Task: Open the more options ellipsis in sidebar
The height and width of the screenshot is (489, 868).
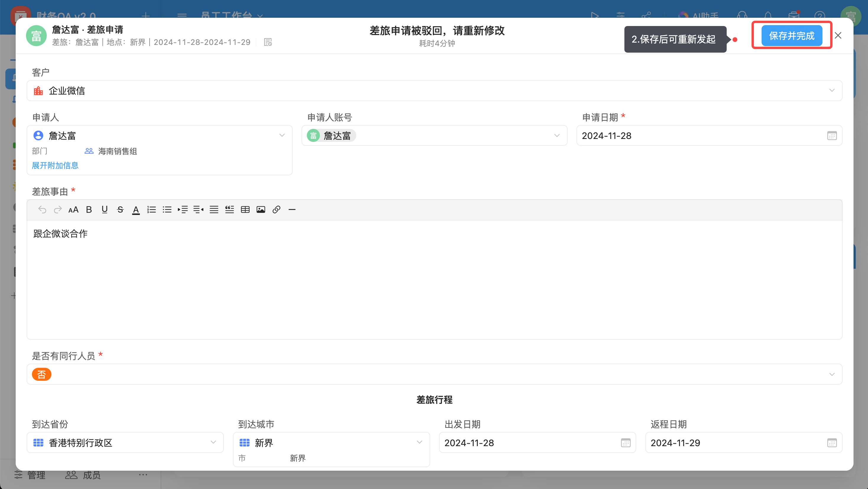Action: (x=143, y=475)
